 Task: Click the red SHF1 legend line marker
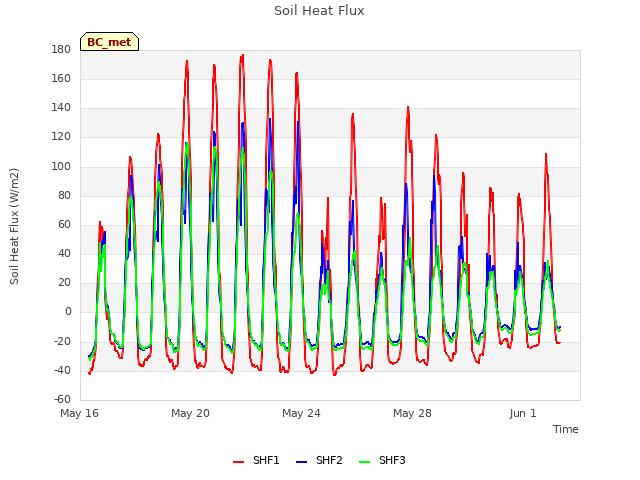click(238, 462)
